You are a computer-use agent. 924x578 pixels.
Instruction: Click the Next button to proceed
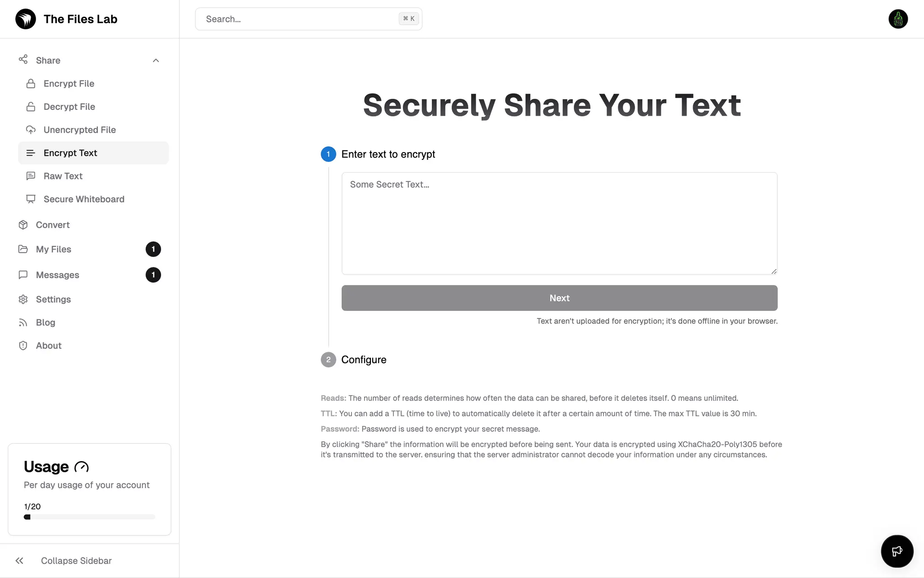tap(559, 298)
